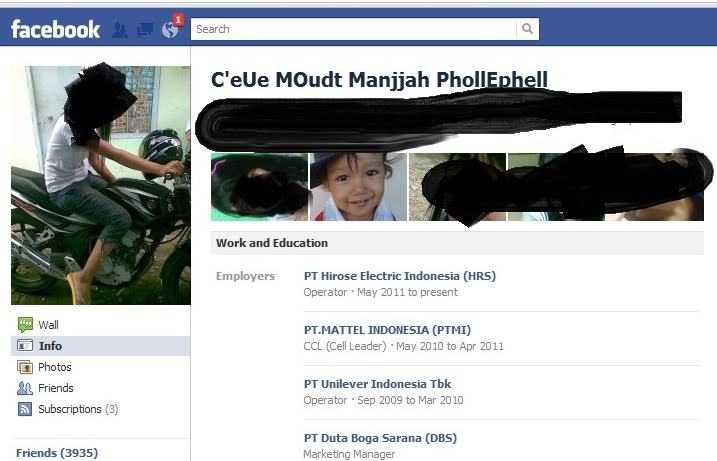This screenshot has height=461, width=717.
Task: Open Subscriptions (3) in sidebar
Action: 78,409
